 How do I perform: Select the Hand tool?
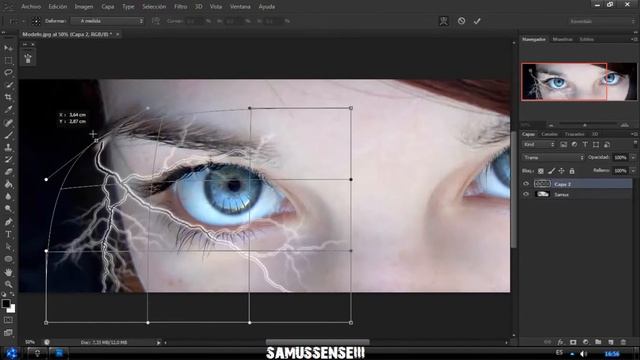pyautogui.click(x=8, y=272)
